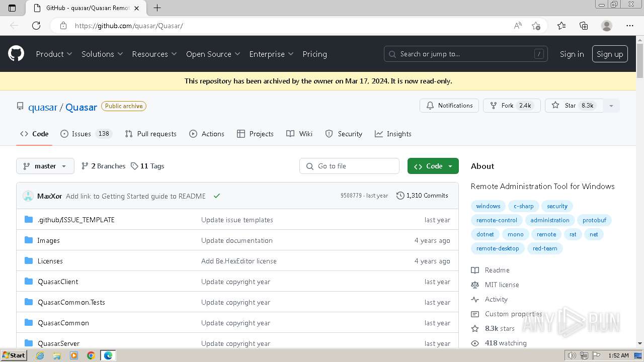Expand the Open Source menu
644x362 pixels.
pos(213,54)
